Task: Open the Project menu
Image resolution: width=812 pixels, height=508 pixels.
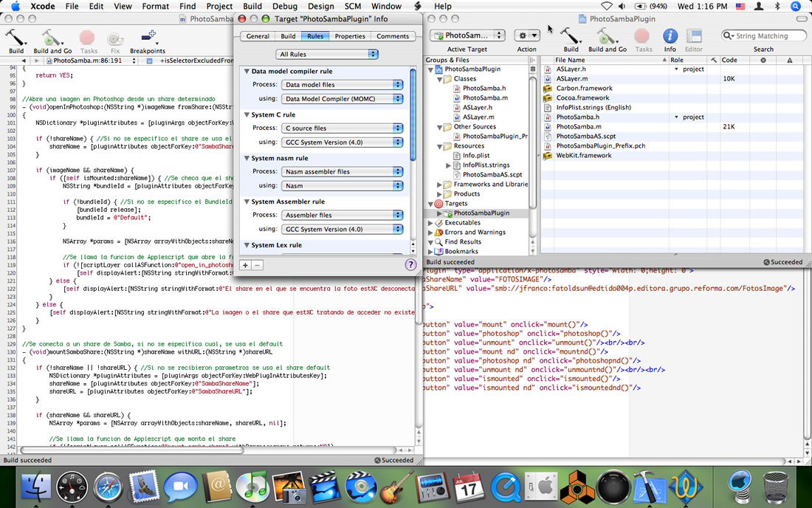Action: click(219, 6)
